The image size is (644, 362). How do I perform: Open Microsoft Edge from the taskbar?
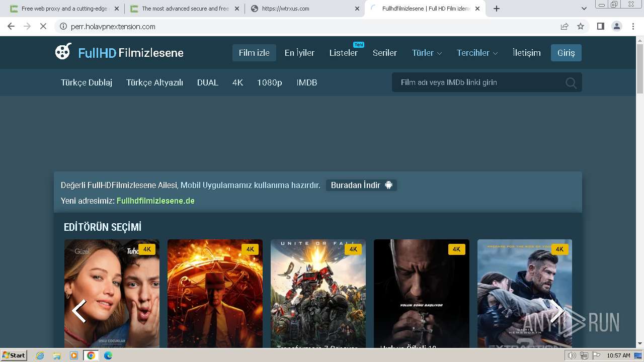pos(108,355)
